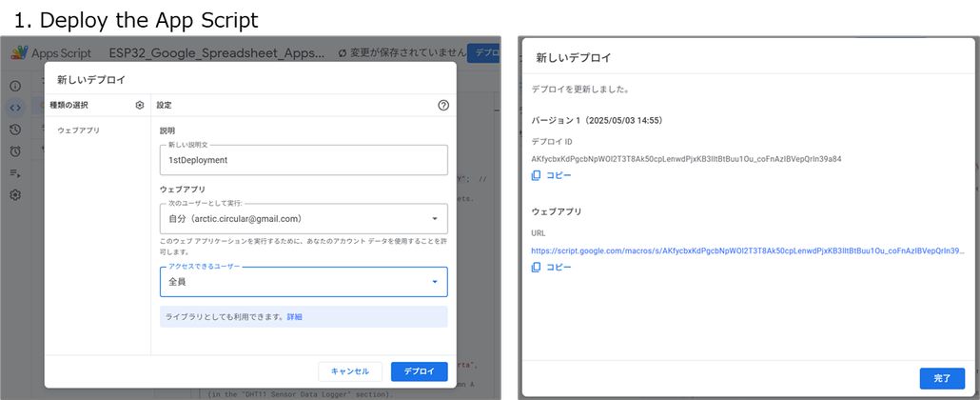The height and width of the screenshot is (400, 980).
Task: Click the 新しい説明文 field with 1stDeployment
Action: tap(304, 160)
